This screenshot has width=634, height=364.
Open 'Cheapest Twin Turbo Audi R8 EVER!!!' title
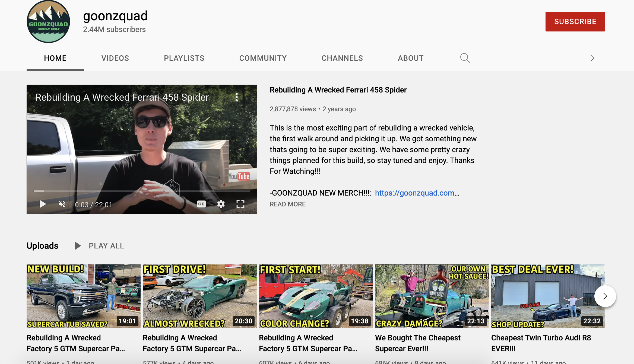pos(541,343)
